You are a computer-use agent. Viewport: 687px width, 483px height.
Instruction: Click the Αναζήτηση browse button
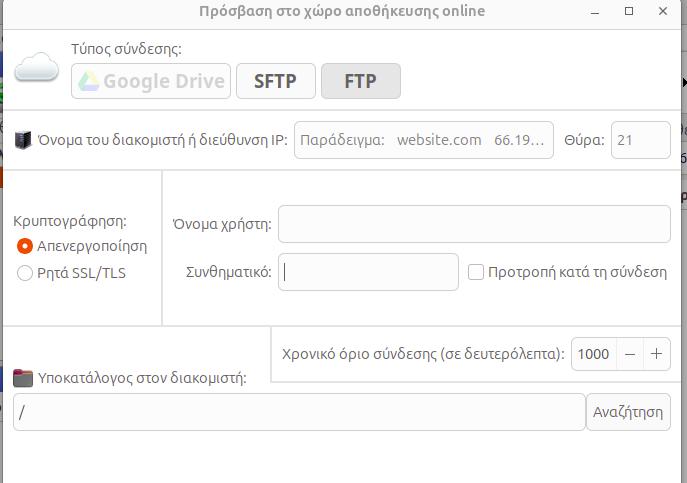point(628,412)
